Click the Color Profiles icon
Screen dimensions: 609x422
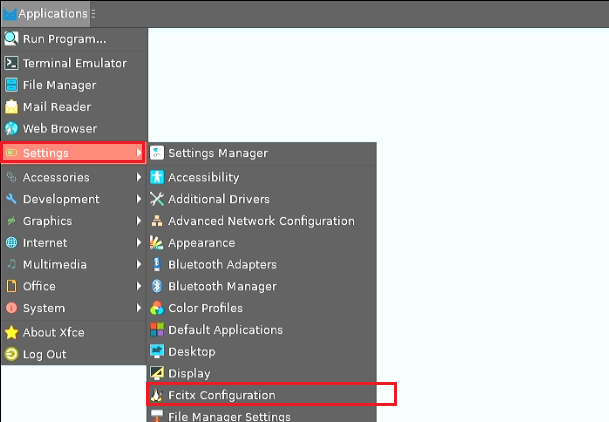click(157, 308)
